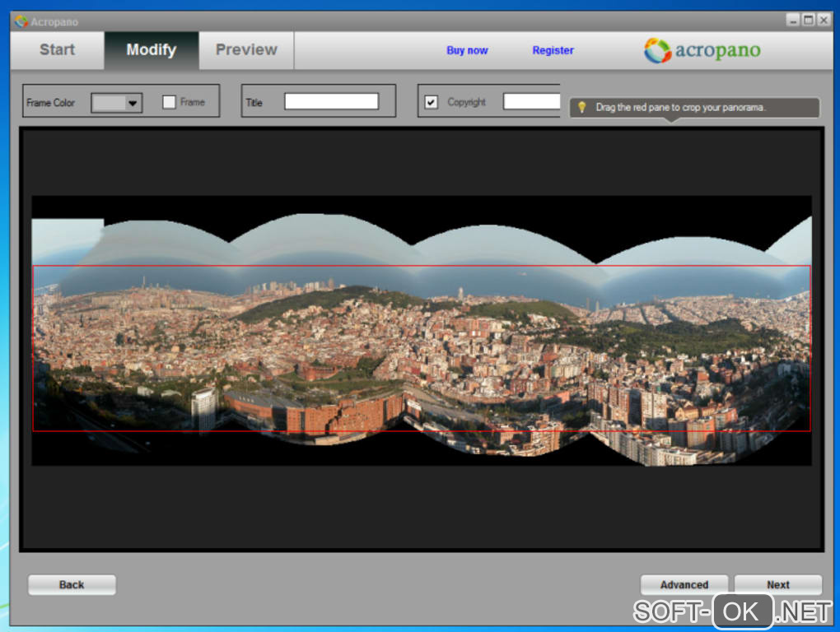Open the Register link
The height and width of the screenshot is (632, 840).
(x=553, y=50)
